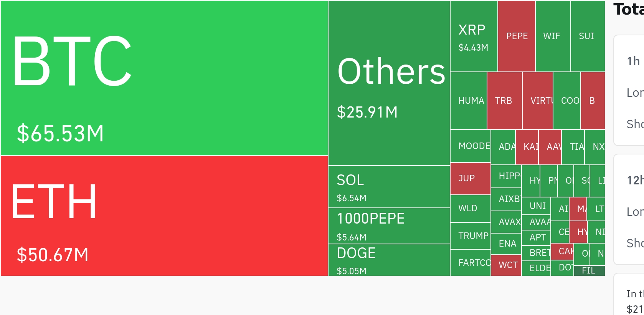This screenshot has width=644, height=315.
Task: Select the WIF green tile
Action: [x=553, y=36]
